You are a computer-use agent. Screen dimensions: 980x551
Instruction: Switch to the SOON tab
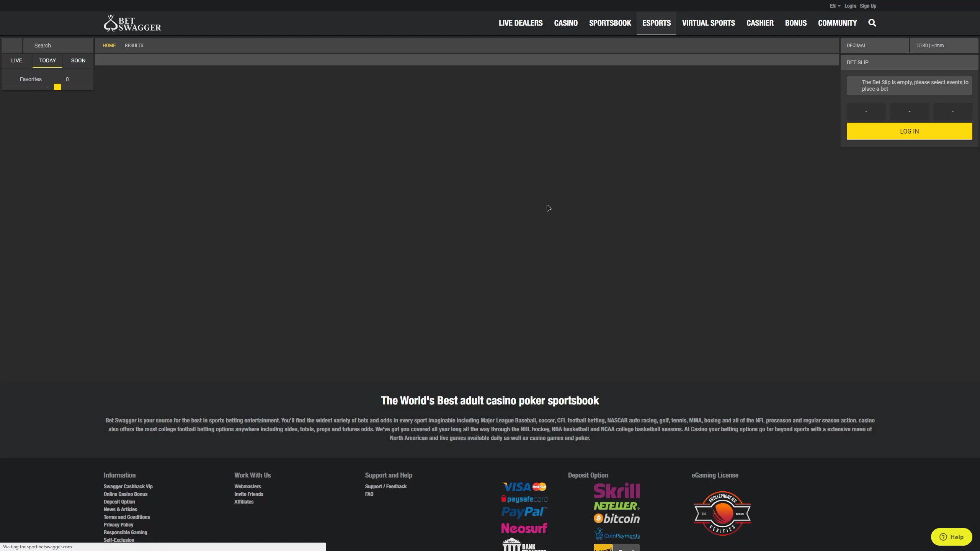[x=78, y=60]
